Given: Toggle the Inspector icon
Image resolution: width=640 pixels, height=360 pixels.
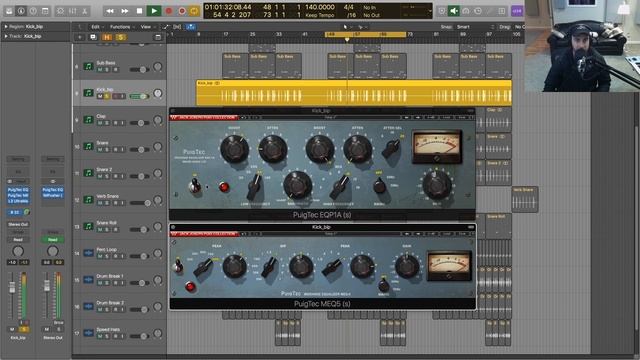Looking at the screenshot, I should tap(21, 11).
